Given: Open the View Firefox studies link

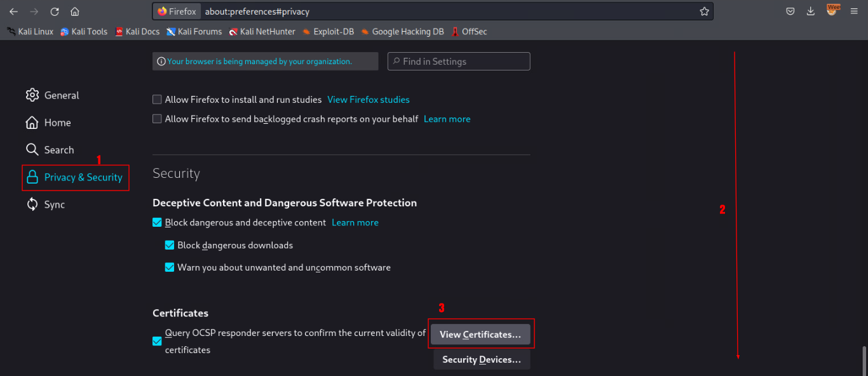Looking at the screenshot, I should (368, 100).
